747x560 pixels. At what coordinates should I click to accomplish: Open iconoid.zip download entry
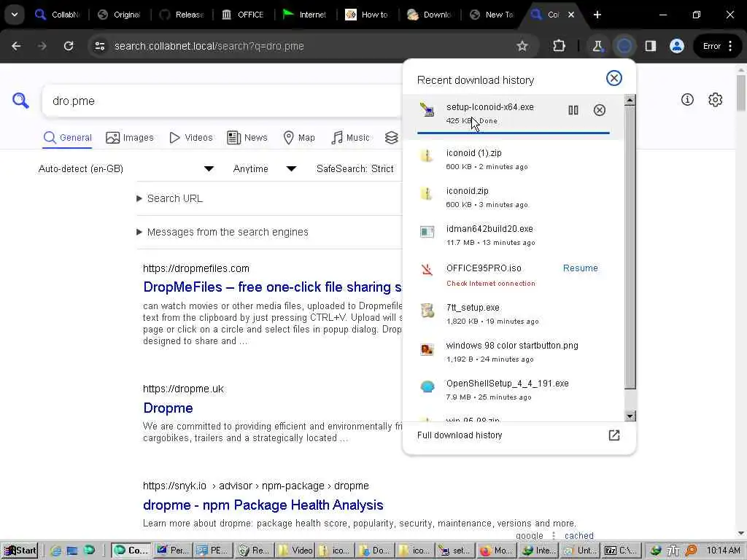[513, 198]
